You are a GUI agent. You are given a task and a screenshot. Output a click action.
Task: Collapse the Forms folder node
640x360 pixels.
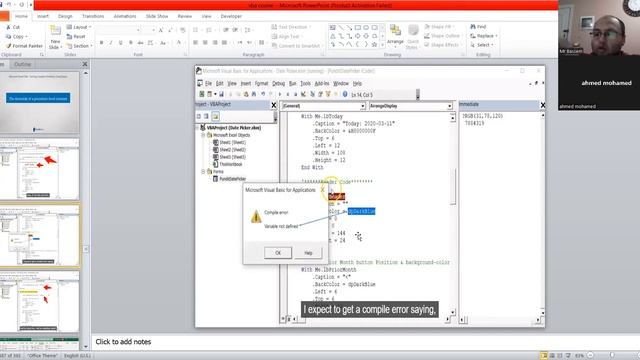click(x=203, y=172)
